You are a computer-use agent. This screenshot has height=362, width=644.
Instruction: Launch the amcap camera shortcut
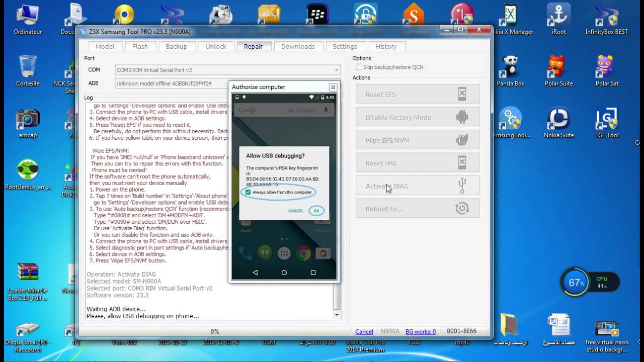[28, 122]
